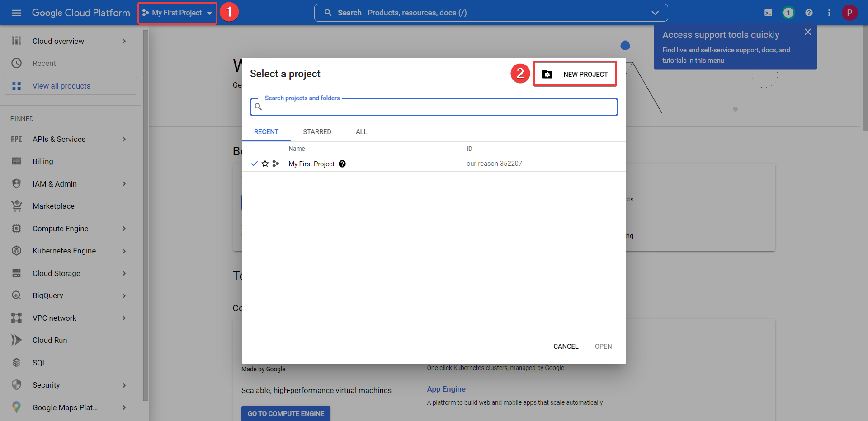Open the account avatar P
The width and height of the screenshot is (868, 421).
pyautogui.click(x=849, y=13)
